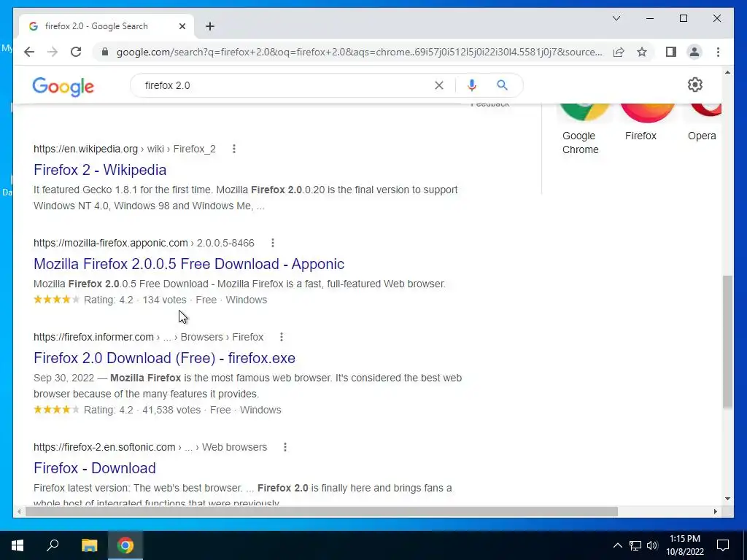Click firefox-2.en.softonic.com breadcrumb URL
The width and height of the screenshot is (747, 560).
150,447
